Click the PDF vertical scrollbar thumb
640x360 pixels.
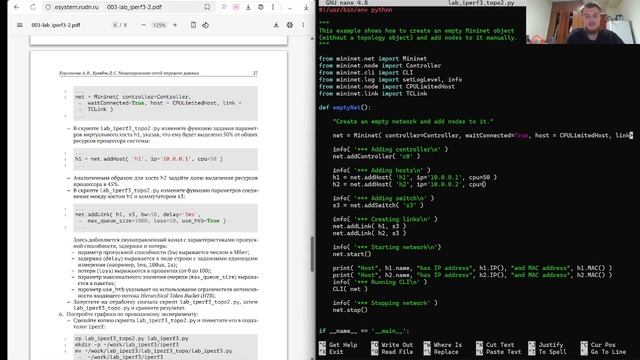pyautogui.click(x=312, y=254)
